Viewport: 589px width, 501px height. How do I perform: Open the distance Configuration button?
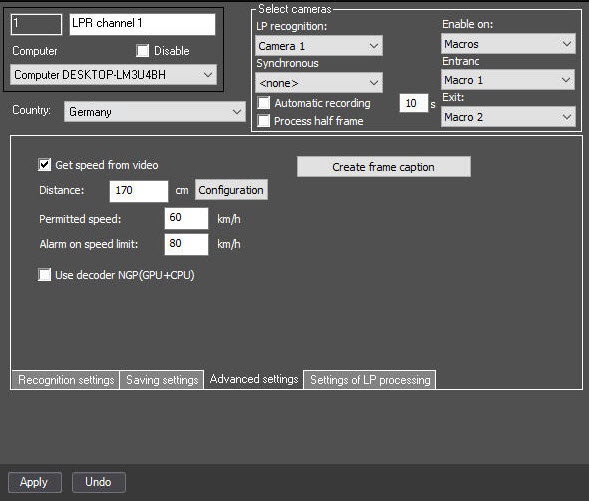[x=231, y=190]
